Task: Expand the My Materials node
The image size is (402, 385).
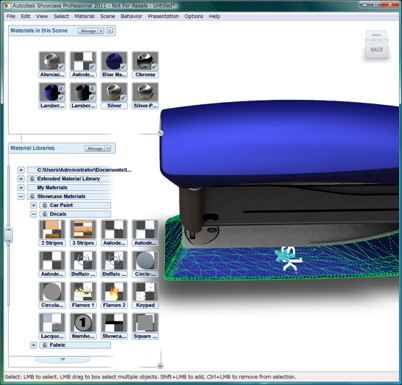Action: tap(21, 188)
